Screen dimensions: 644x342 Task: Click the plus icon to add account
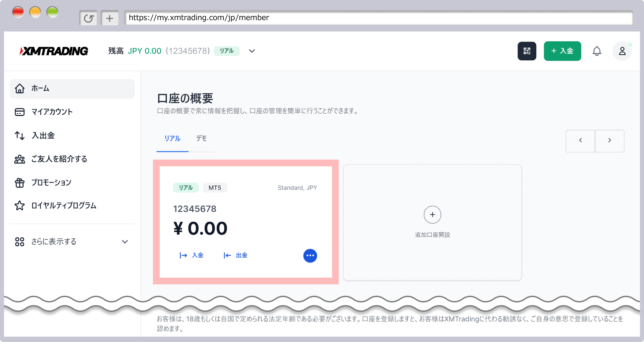[432, 215]
